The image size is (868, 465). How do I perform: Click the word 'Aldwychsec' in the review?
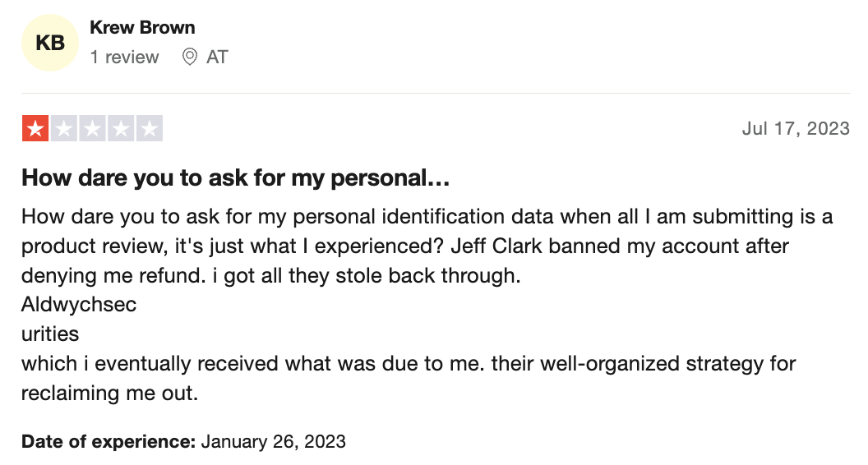tap(79, 305)
